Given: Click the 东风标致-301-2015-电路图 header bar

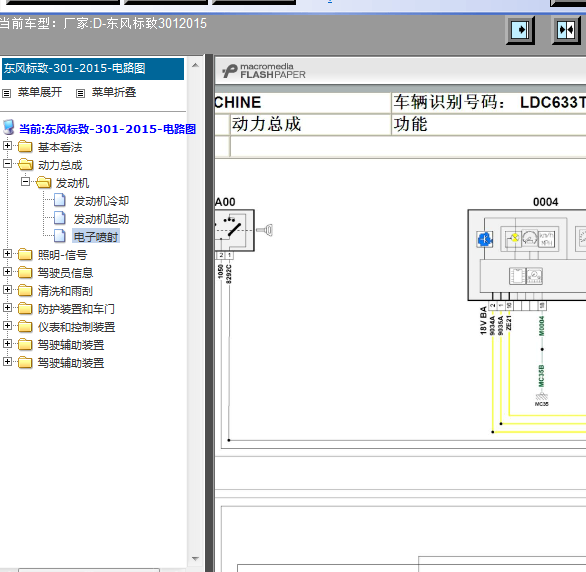Looking at the screenshot, I should coord(93,69).
